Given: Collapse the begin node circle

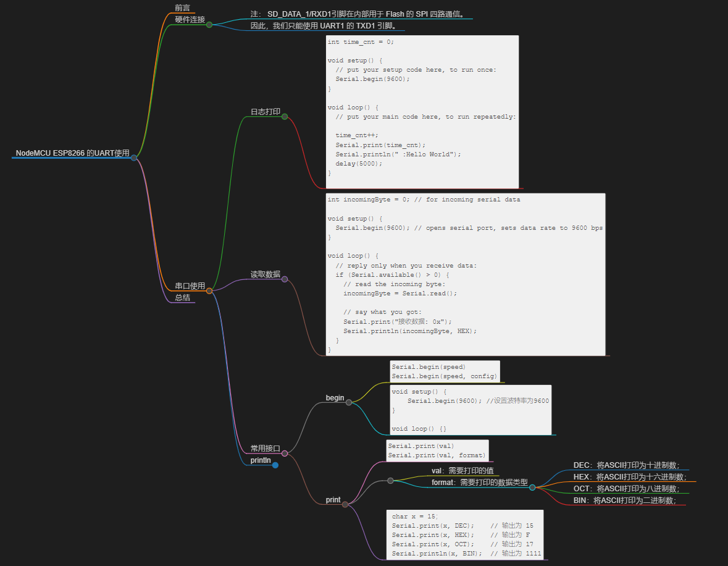Looking at the screenshot, I should 349,402.
